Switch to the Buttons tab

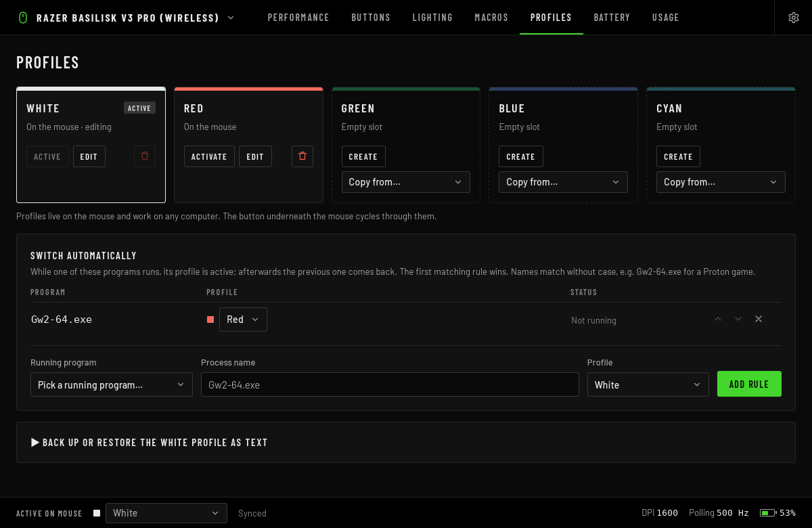(371, 18)
